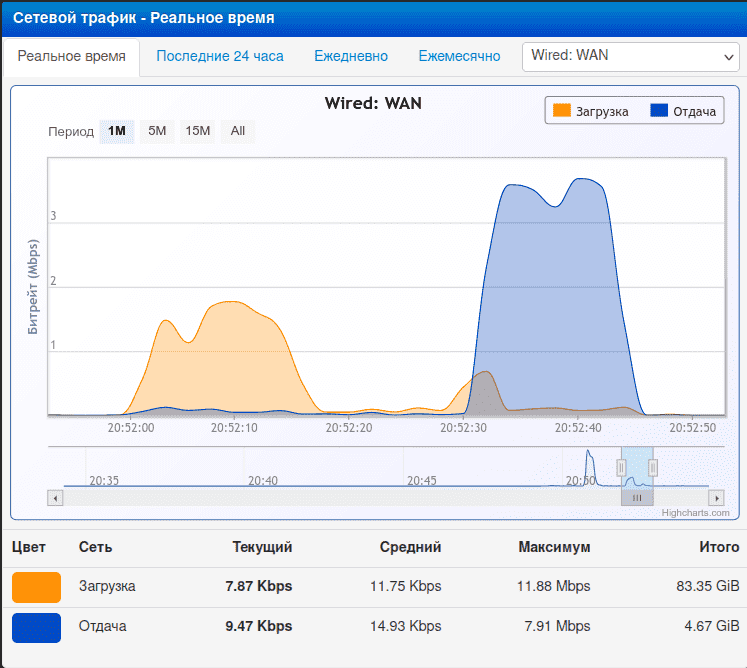Viewport: 747px width, 668px height.
Task: Show All period data
Action: (x=237, y=131)
